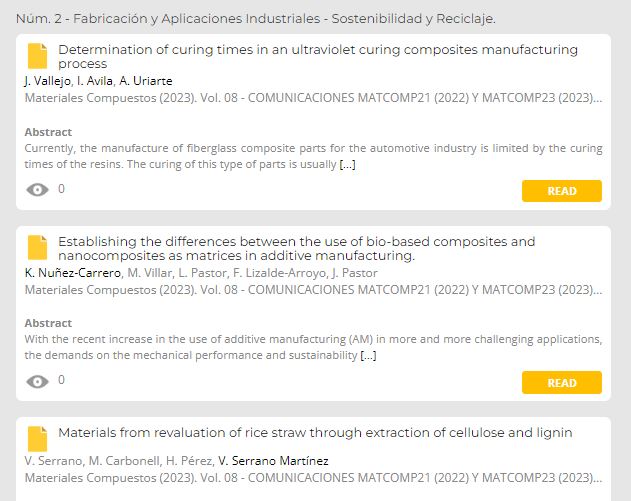Click READ button for bio-based composites article
Viewport: 631px width, 501px height.
point(562,382)
